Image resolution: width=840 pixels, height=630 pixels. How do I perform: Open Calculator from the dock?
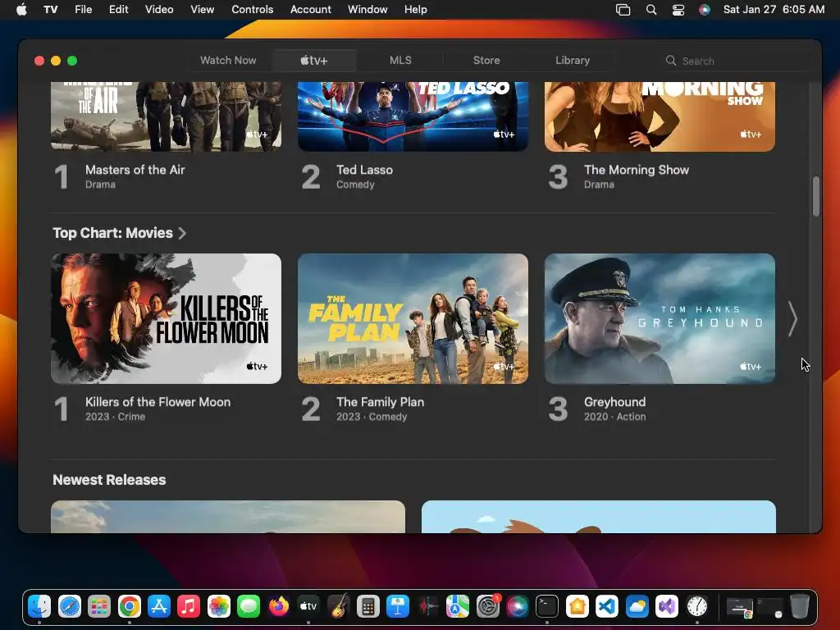pos(368,606)
